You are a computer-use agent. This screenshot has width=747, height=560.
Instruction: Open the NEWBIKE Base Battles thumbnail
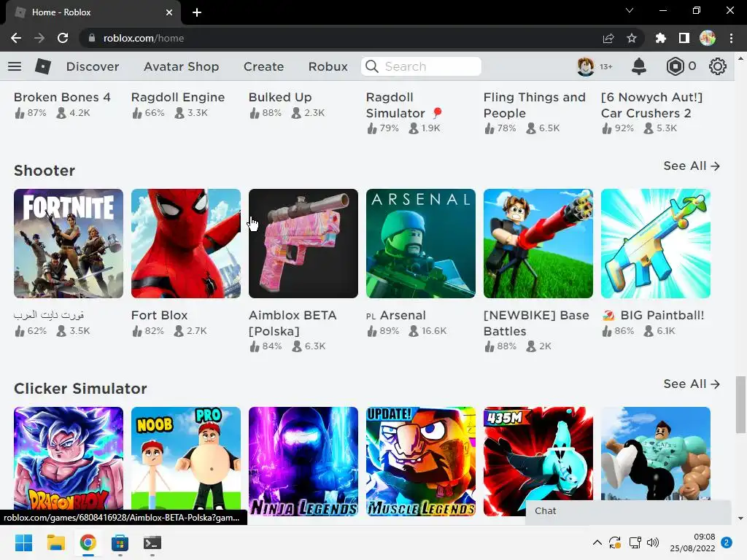click(538, 244)
